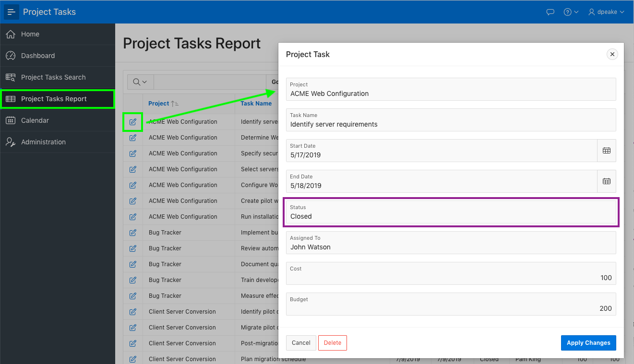Image resolution: width=634 pixels, height=364 pixels.
Task: Click the Cancel button in dialog
Action: pos(301,343)
